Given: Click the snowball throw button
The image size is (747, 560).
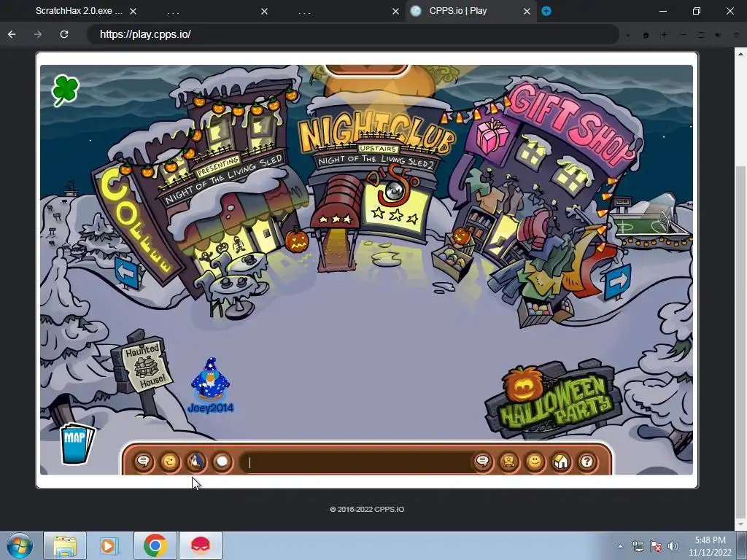Looking at the screenshot, I should [222, 461].
